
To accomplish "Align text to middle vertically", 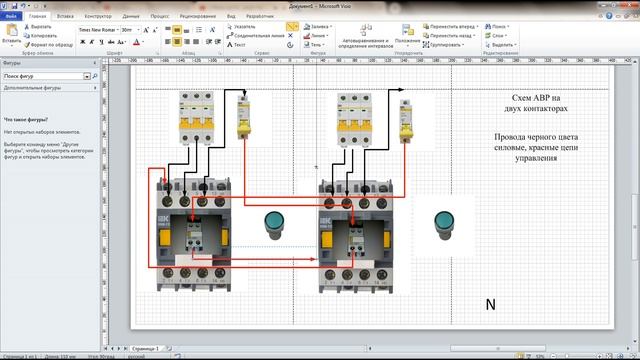I will click(177, 30).
